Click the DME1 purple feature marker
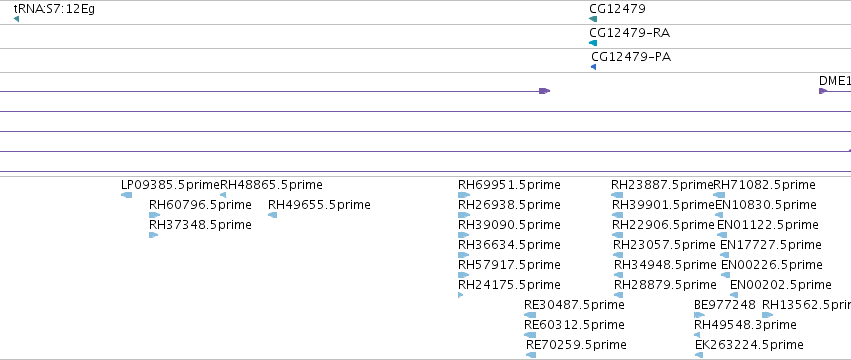This screenshot has height=360, width=851. (823, 91)
